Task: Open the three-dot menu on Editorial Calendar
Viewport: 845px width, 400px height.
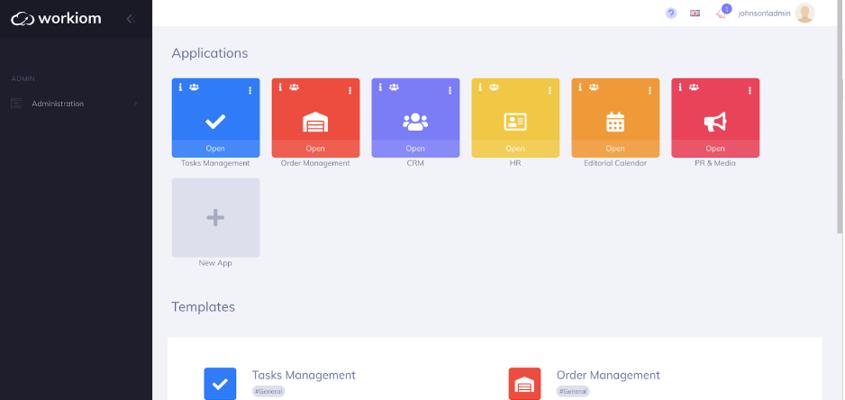Action: coord(650,91)
